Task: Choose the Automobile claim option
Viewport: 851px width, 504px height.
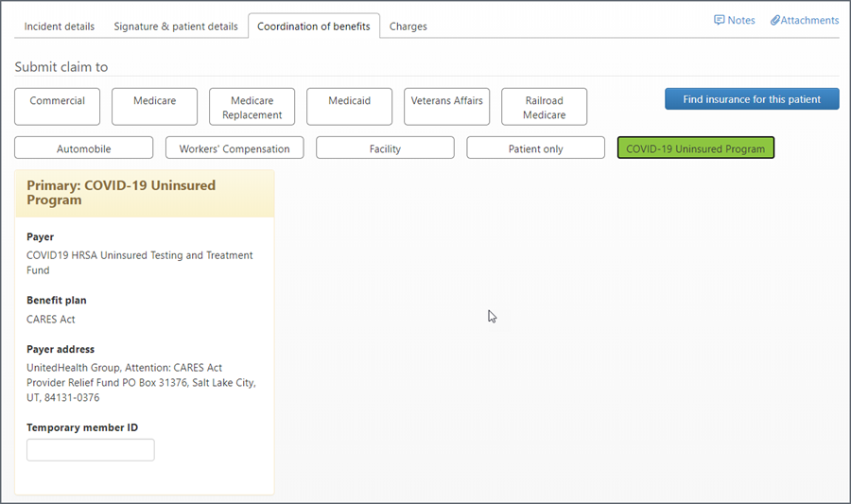Action: tap(83, 148)
